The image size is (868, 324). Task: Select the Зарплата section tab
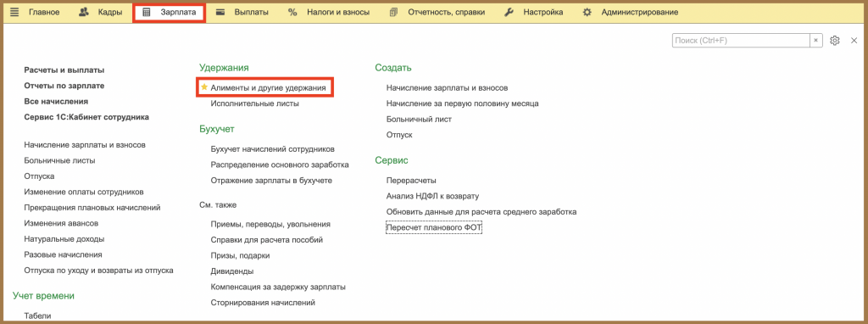click(169, 13)
